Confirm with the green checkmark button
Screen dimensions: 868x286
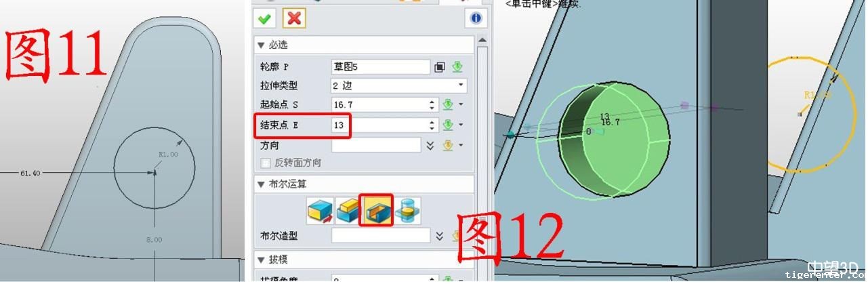tap(264, 18)
